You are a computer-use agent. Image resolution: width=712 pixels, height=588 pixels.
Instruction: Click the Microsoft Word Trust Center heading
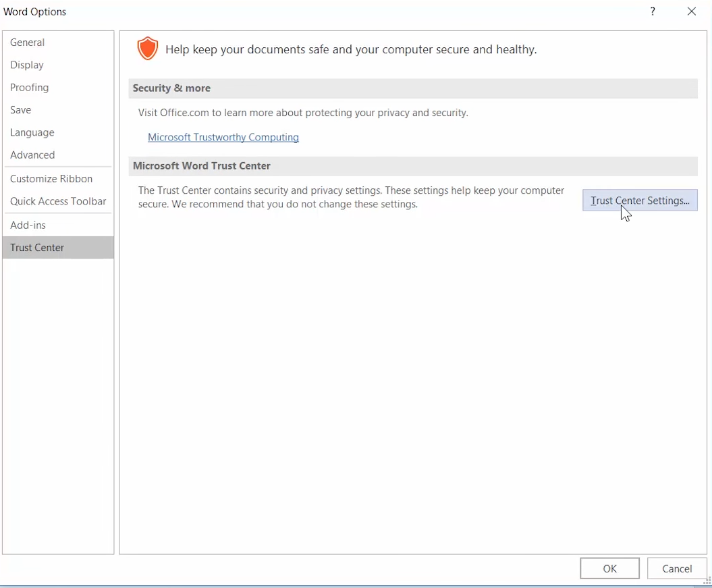click(x=202, y=165)
